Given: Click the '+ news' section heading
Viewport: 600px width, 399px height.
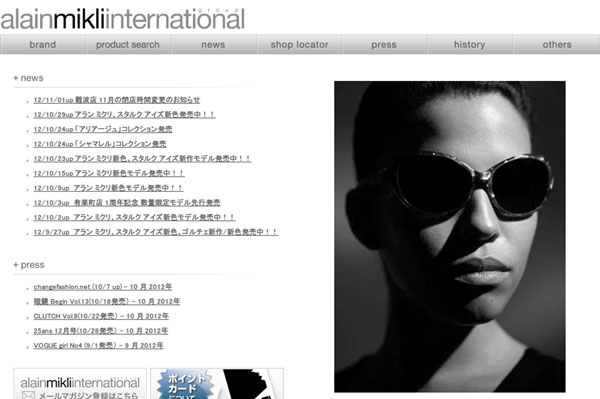Looking at the screenshot, I should (x=28, y=78).
